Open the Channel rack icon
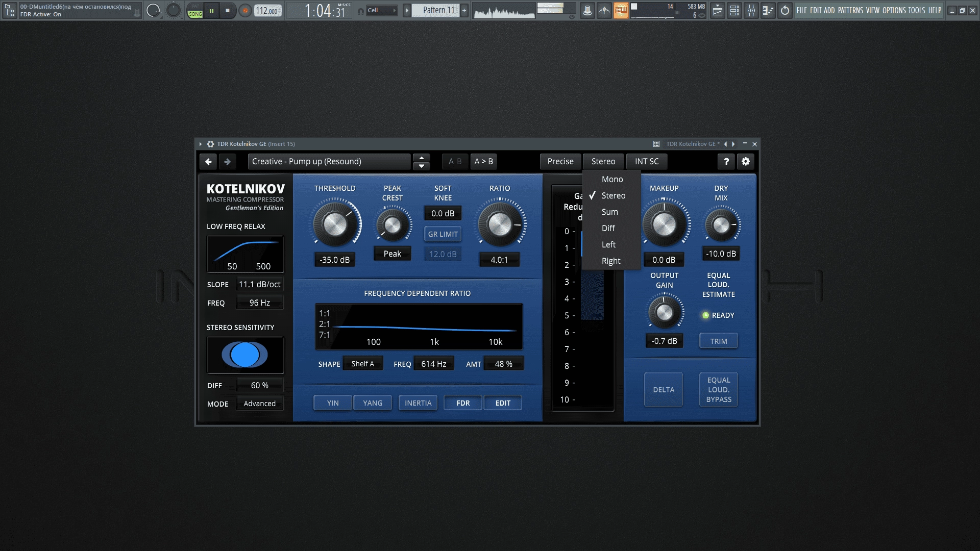The height and width of the screenshot is (551, 980). pos(734,10)
